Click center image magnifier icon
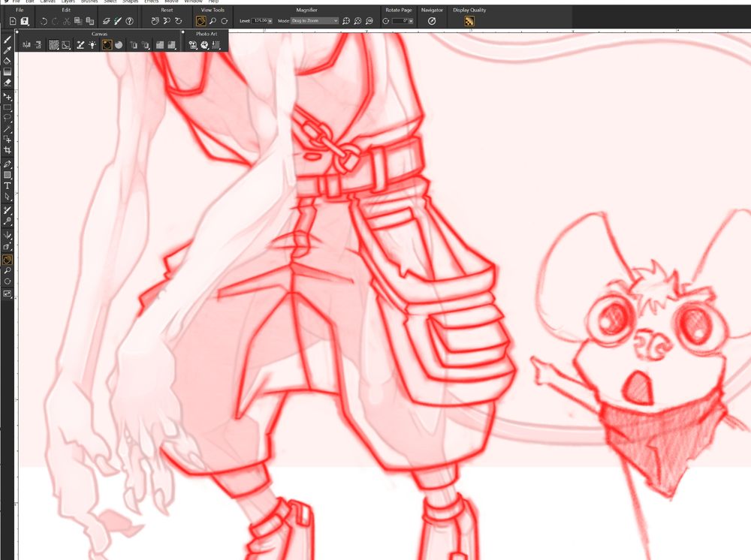The height and width of the screenshot is (560, 751). 357,21
